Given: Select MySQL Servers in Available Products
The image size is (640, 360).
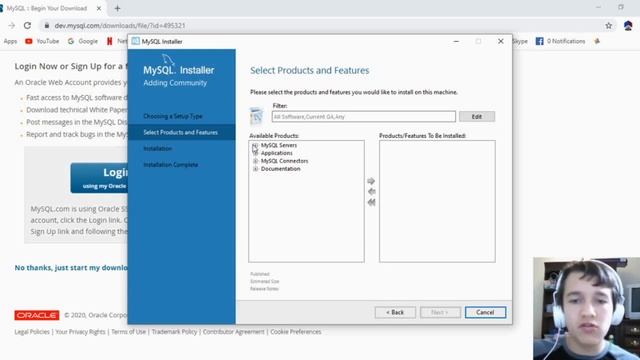Looking at the screenshot, I should pyautogui.click(x=279, y=145).
